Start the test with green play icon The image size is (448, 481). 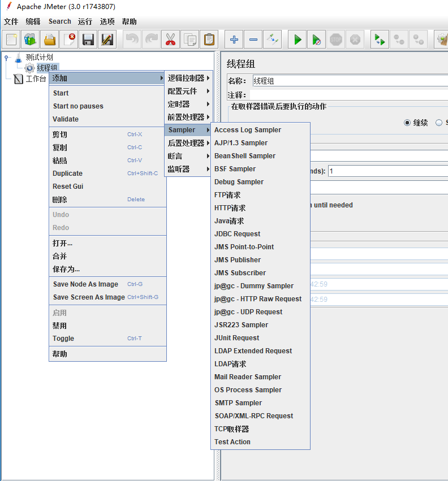(298, 40)
